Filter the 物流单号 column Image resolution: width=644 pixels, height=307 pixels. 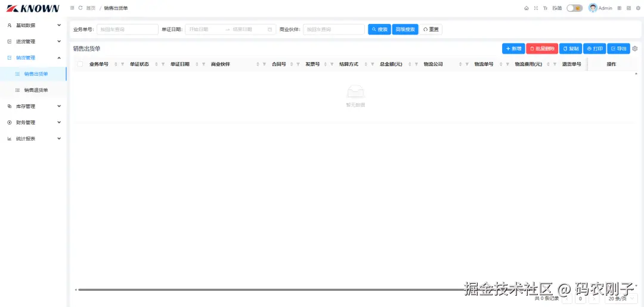pos(507,64)
